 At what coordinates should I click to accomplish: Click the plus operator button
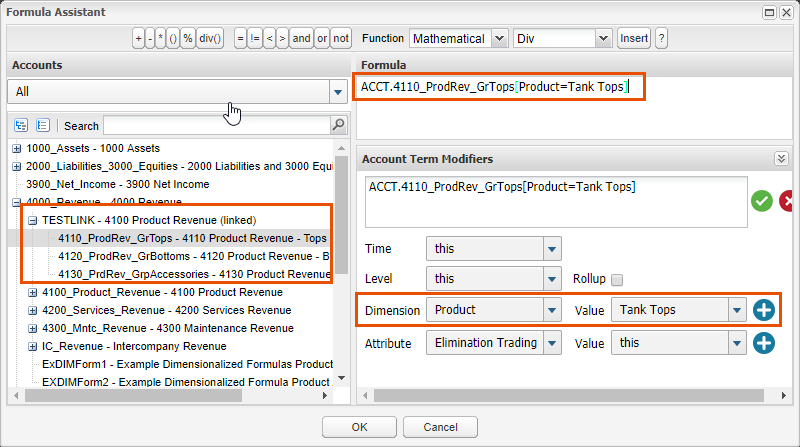tap(138, 38)
